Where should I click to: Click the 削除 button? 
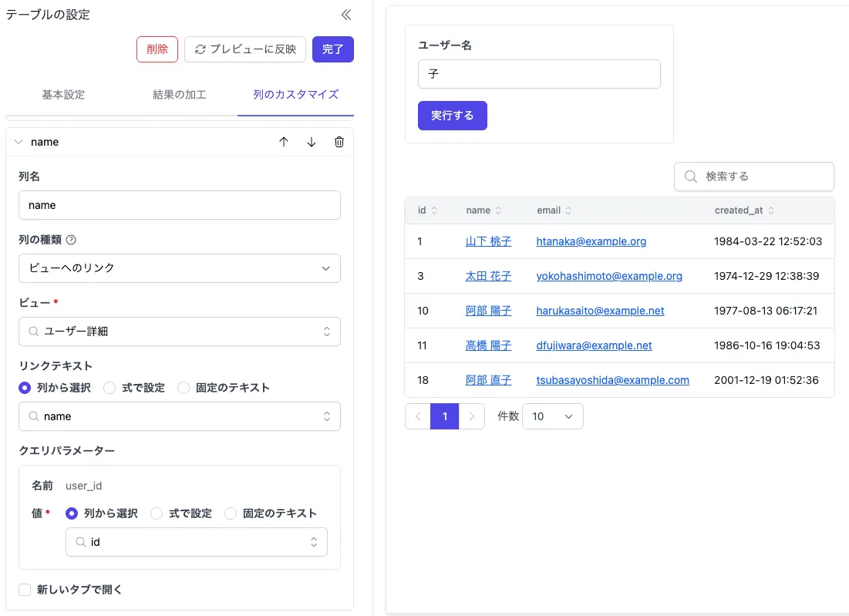(157, 49)
